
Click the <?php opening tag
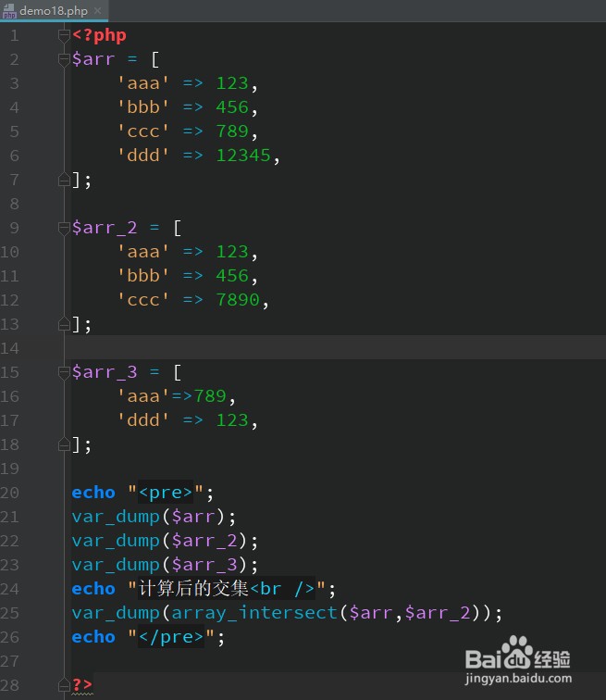click(x=99, y=35)
